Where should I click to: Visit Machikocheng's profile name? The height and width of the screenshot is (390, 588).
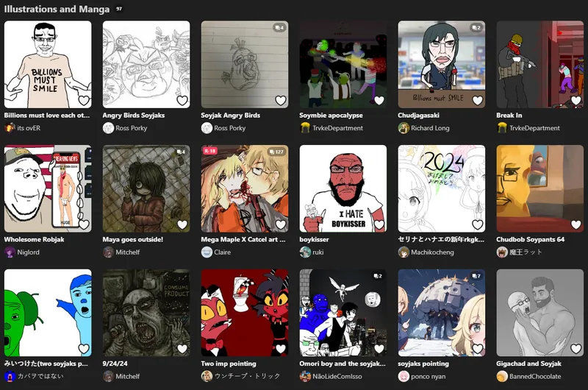(432, 252)
